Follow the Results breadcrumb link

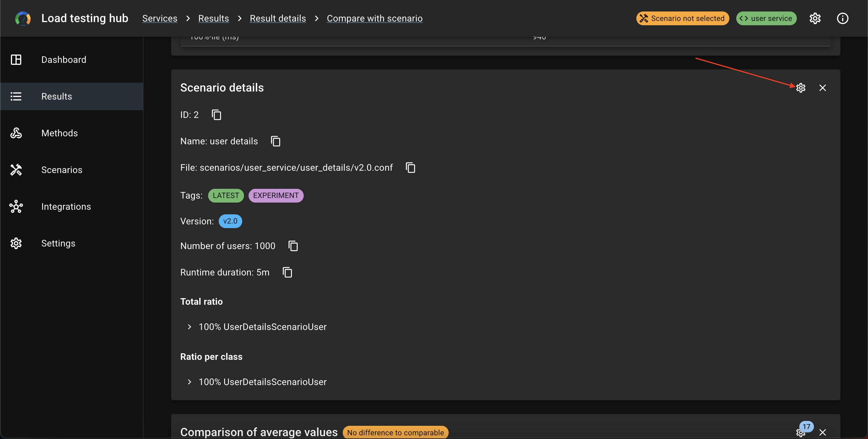coord(214,18)
